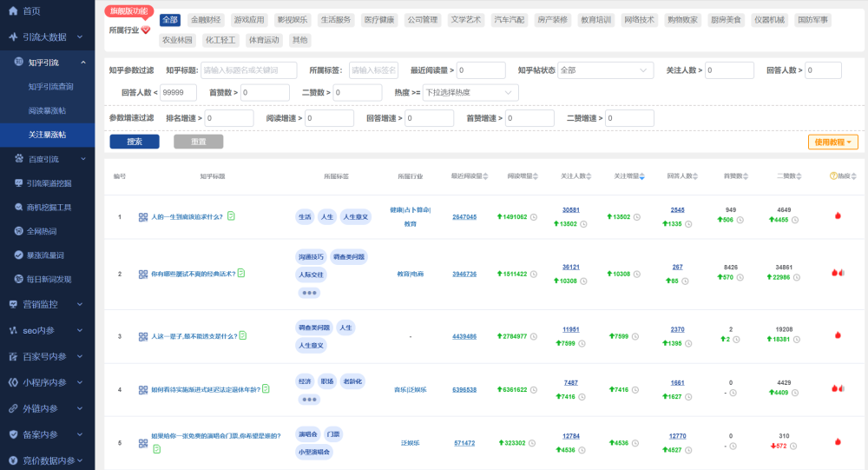Click the QR code icon for 你有哪些屡试不爽的经典话术
Screen dimensions: 868x470
[143, 274]
